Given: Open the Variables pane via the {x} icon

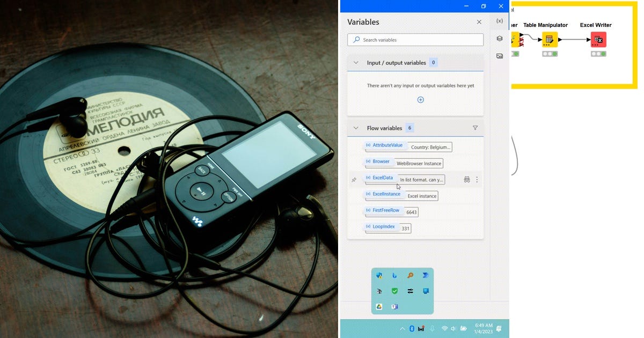Looking at the screenshot, I should coord(500,21).
